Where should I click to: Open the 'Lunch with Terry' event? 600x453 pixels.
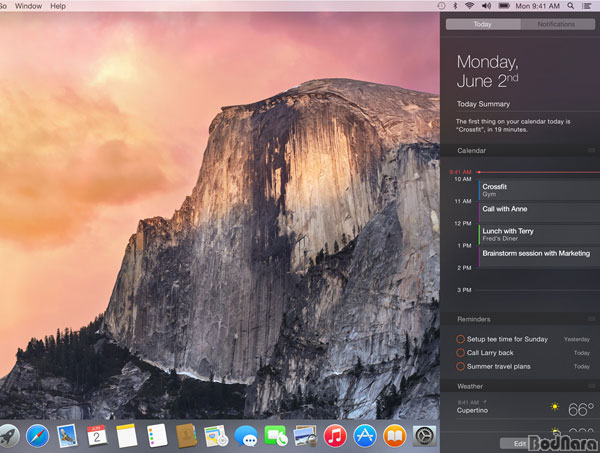[x=539, y=235]
